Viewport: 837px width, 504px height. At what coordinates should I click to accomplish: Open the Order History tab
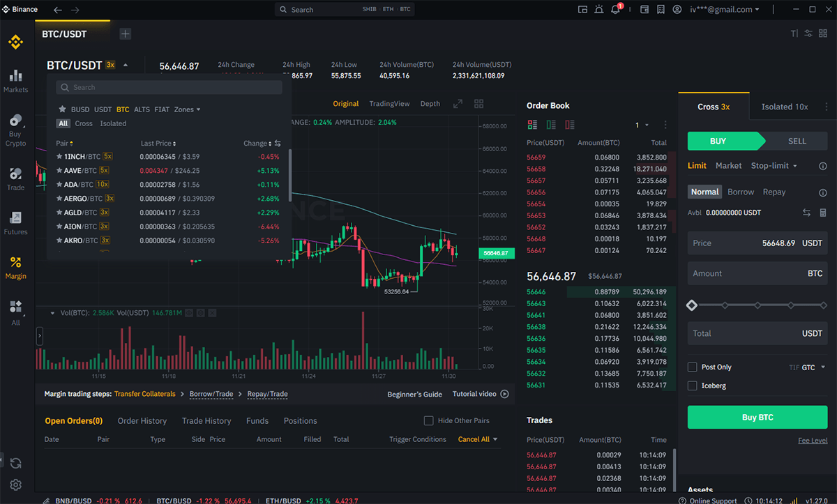tap(142, 421)
